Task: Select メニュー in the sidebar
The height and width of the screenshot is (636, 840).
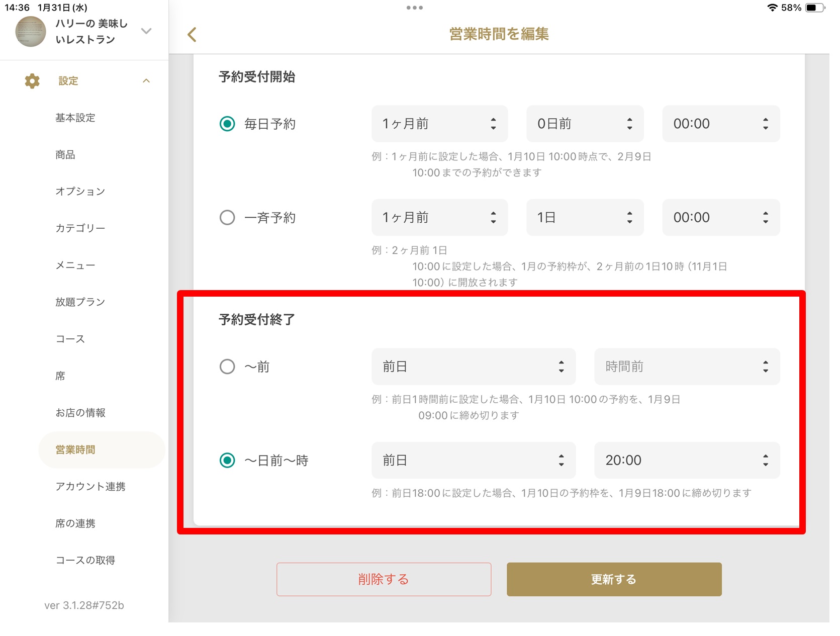Action: click(75, 265)
